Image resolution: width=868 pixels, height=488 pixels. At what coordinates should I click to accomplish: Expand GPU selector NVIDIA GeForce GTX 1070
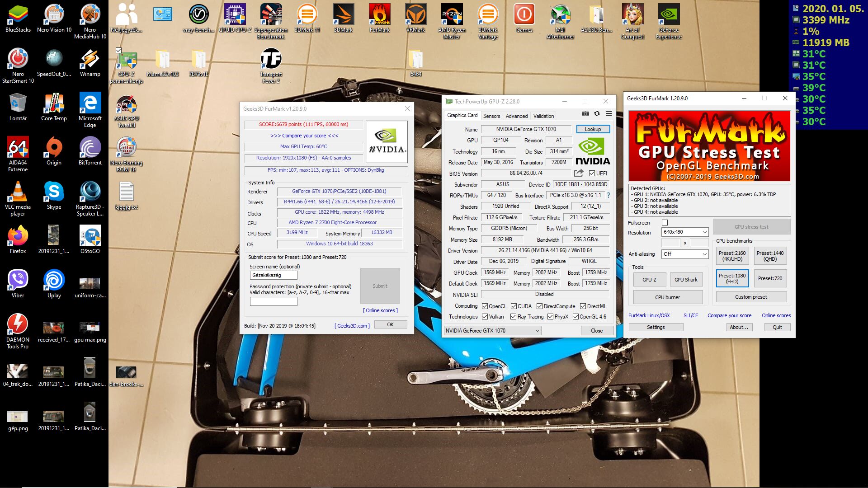(492, 330)
